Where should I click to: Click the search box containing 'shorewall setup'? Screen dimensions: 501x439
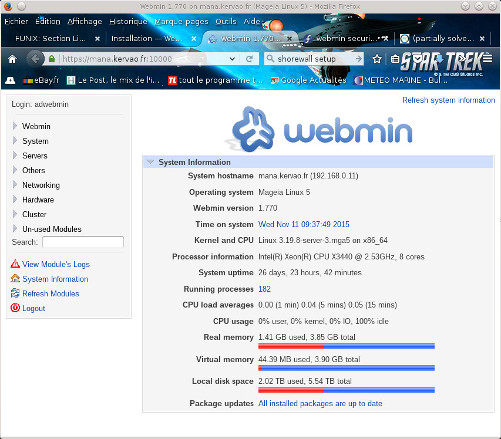[x=313, y=59]
